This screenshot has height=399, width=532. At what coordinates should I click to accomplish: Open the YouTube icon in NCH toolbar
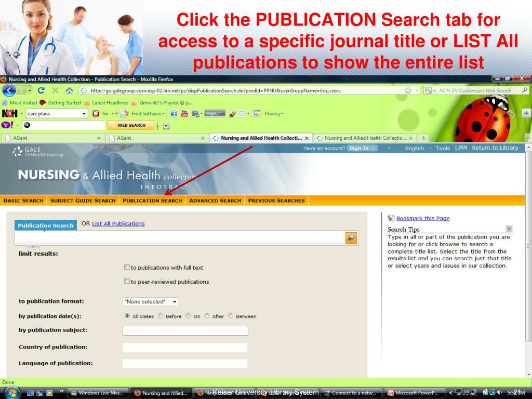(x=184, y=114)
